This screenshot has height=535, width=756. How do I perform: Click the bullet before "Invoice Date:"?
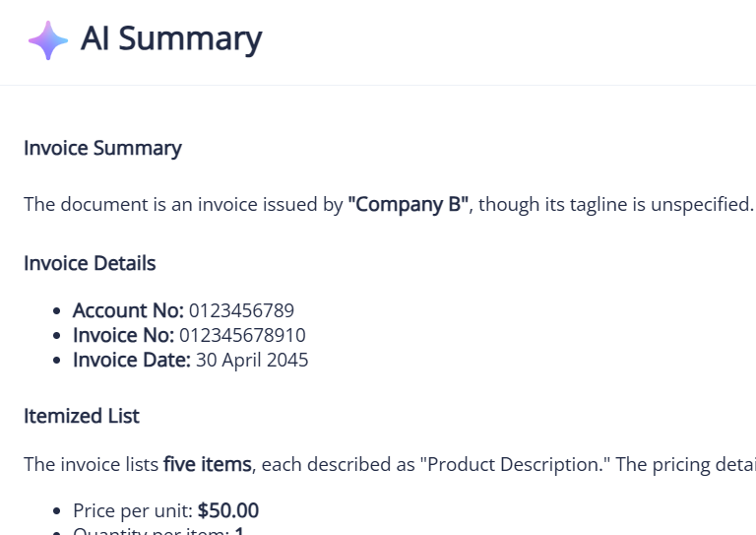[x=58, y=361]
